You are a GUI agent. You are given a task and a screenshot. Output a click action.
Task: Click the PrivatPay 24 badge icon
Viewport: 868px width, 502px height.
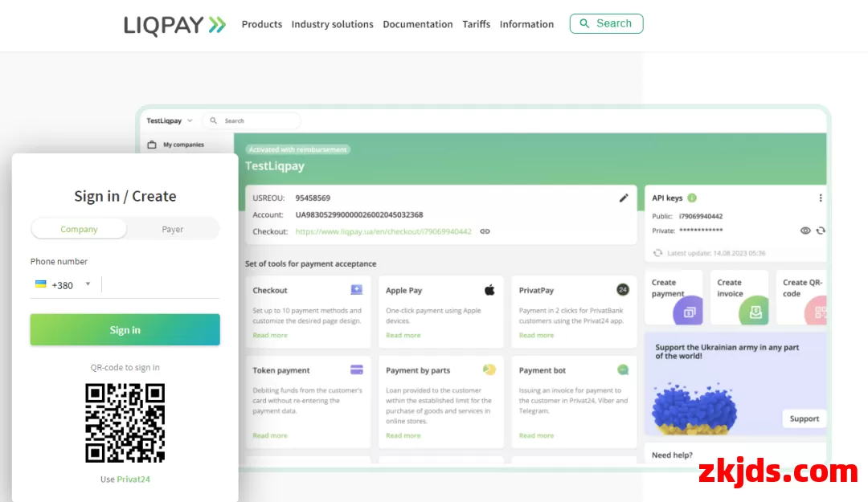[x=622, y=289]
